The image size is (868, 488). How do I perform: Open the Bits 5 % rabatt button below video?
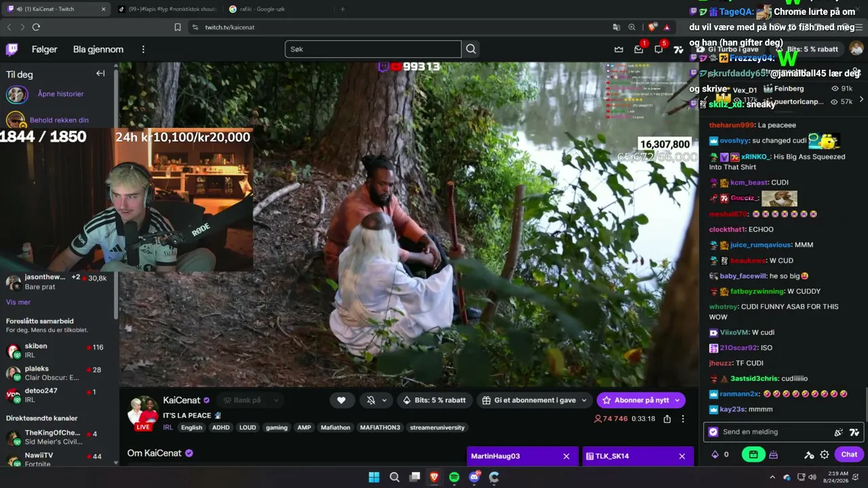tap(435, 401)
